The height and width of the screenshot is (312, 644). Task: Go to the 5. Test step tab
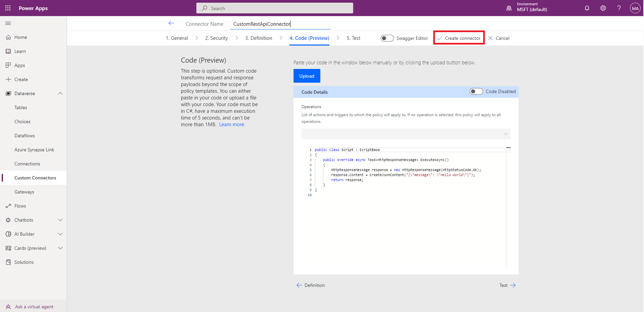coord(353,38)
